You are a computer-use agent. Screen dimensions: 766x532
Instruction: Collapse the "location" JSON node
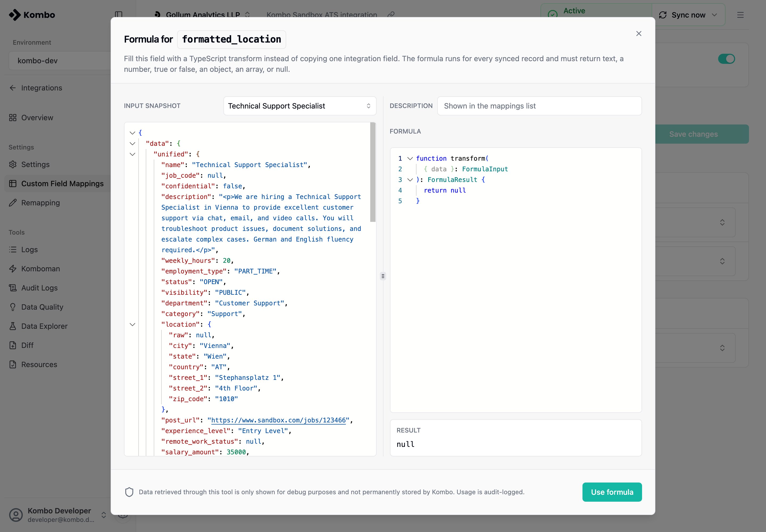pyautogui.click(x=132, y=324)
